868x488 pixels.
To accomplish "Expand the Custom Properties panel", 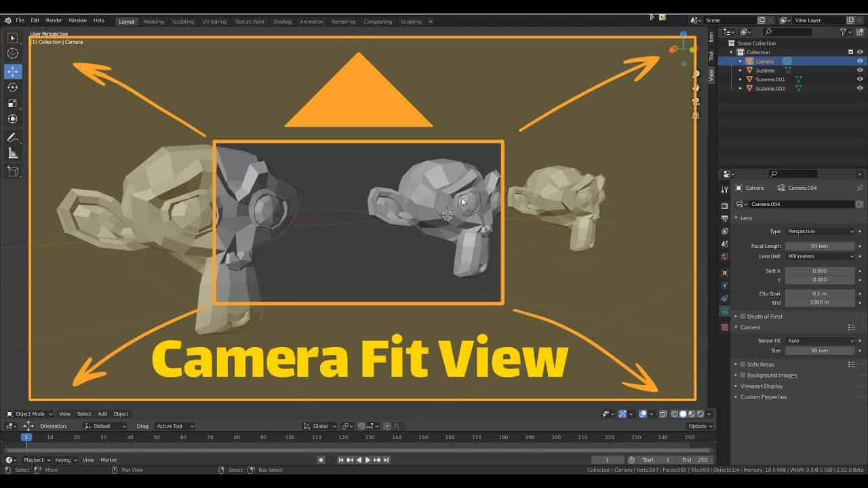I will click(763, 396).
